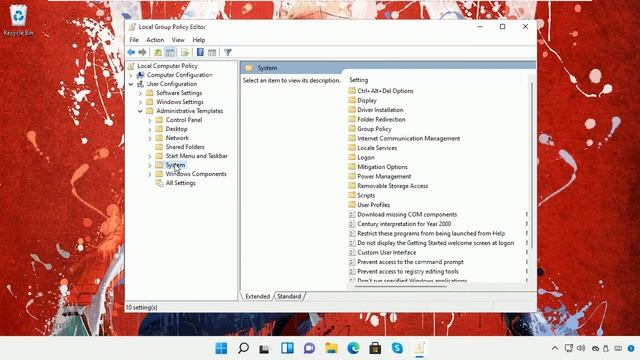Open File Explorer from the taskbar
Viewport: 640px width, 360px height.
tap(331, 348)
